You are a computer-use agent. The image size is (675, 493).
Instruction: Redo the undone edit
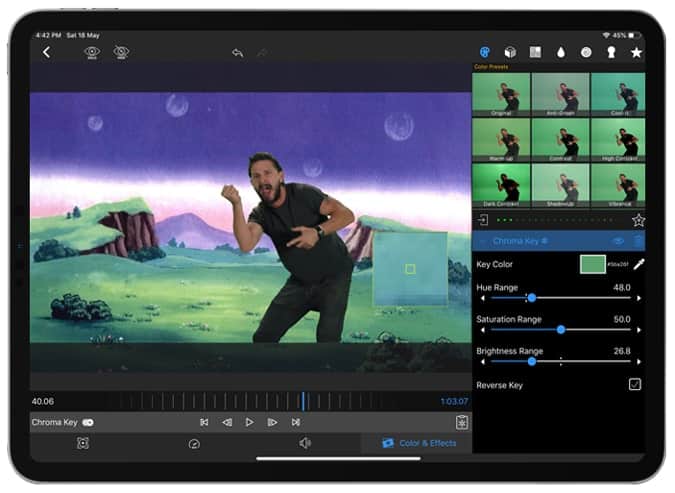click(x=263, y=53)
